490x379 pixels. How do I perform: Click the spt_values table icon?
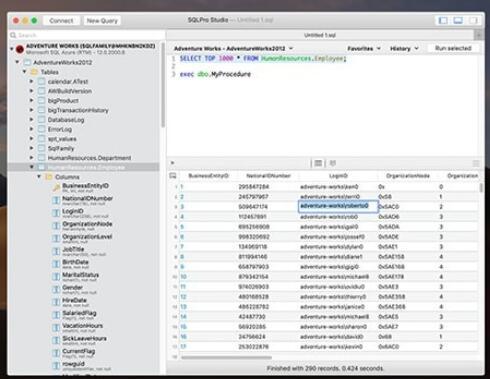[x=41, y=139]
